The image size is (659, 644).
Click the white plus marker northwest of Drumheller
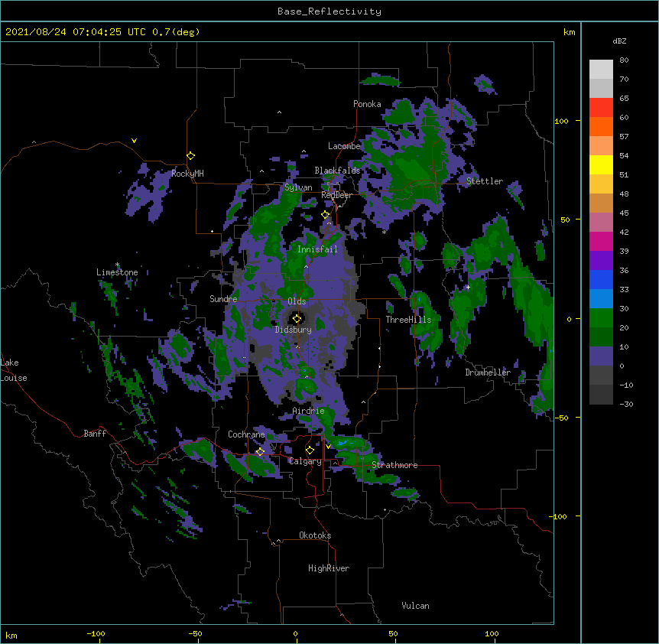click(x=468, y=287)
